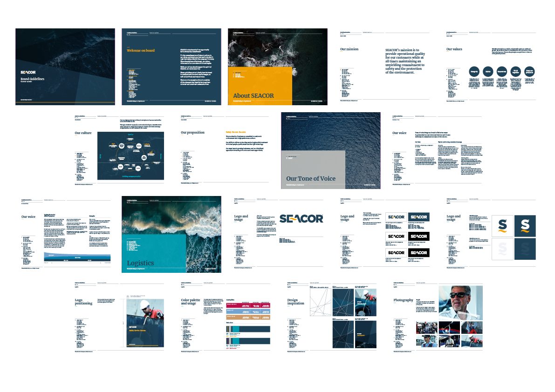555x392 pixels.
Task: Select the Our voice page with blue chart
Action: (66, 234)
